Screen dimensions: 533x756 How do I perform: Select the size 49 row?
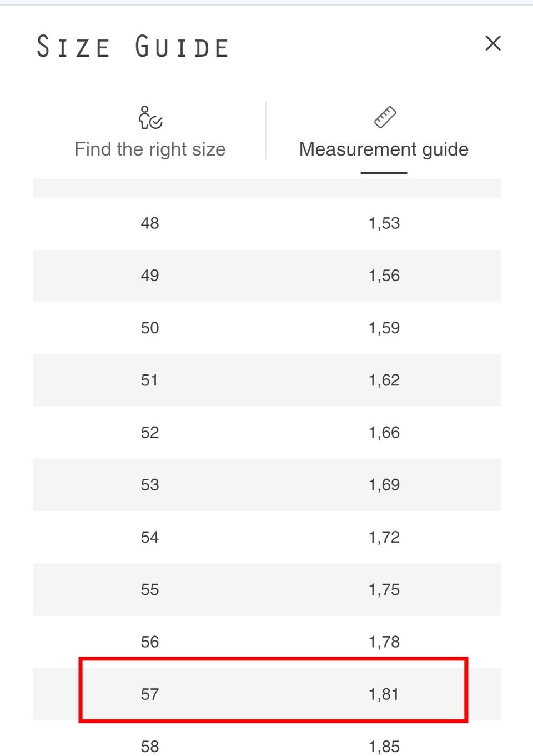pos(267,276)
